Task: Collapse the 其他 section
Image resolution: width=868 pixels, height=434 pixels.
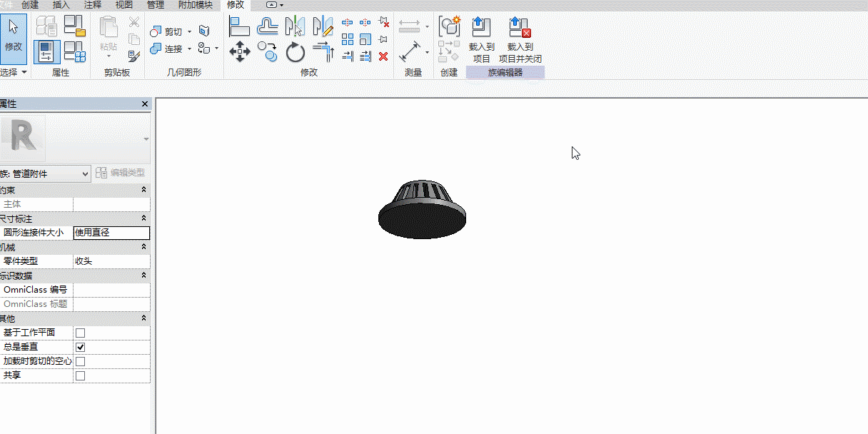Action: point(143,318)
